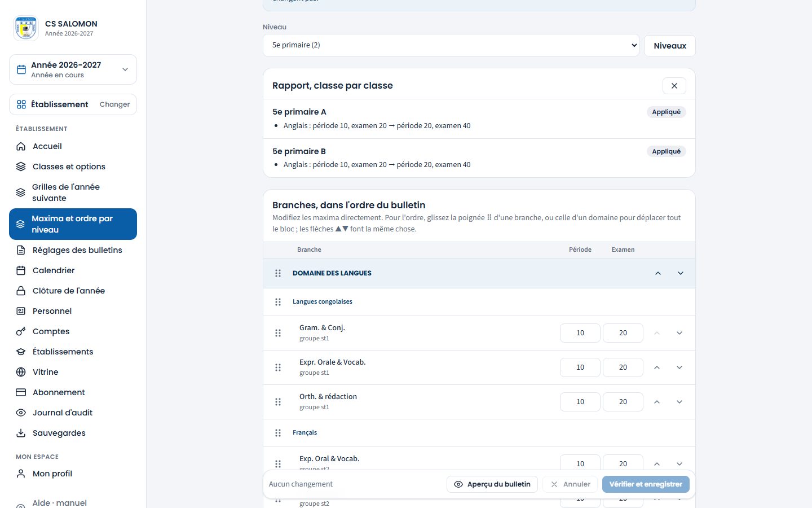Open the Comptes page
The image size is (812, 508).
coord(73,331)
